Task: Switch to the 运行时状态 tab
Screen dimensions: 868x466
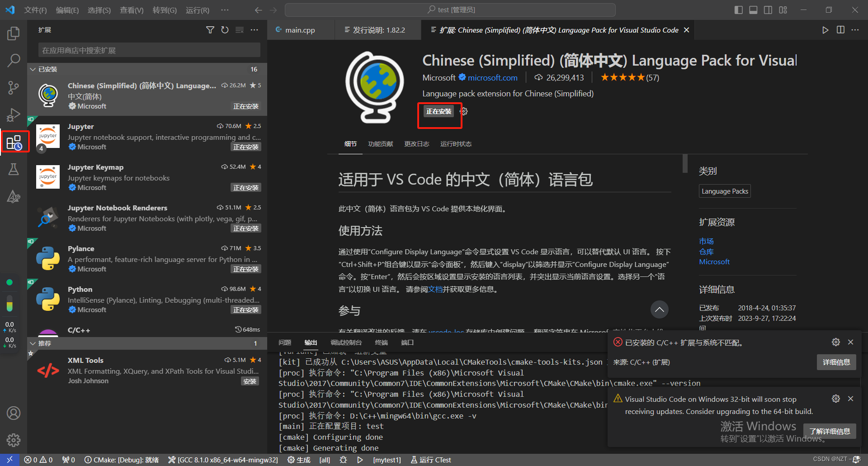Action: [456, 144]
